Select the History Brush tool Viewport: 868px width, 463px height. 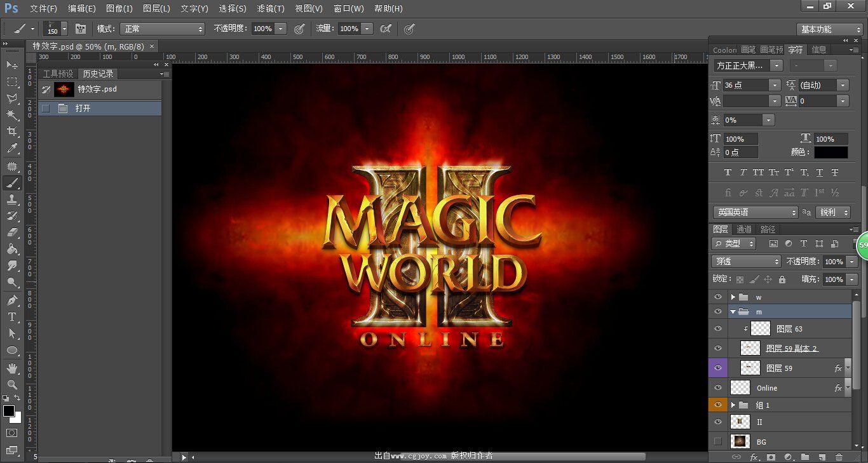(12, 216)
